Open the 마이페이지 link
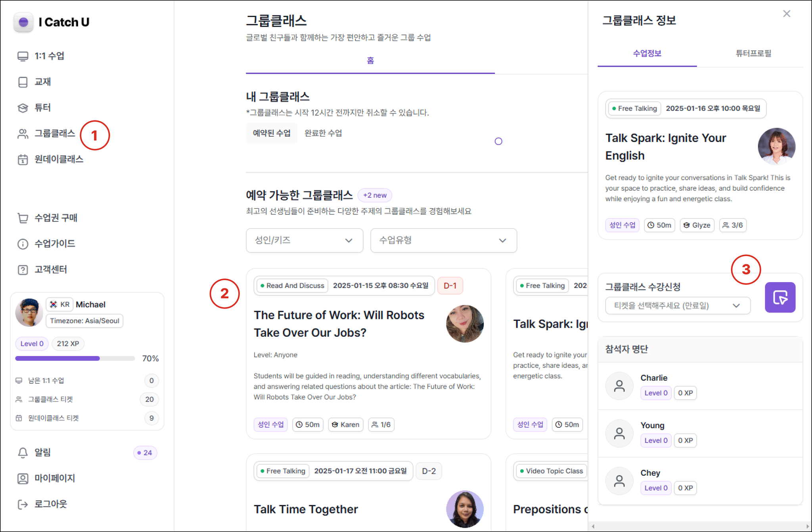The image size is (812, 532). [54, 478]
